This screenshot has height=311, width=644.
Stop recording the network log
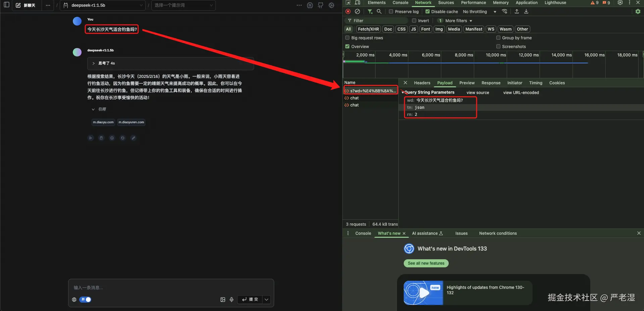coord(348,11)
